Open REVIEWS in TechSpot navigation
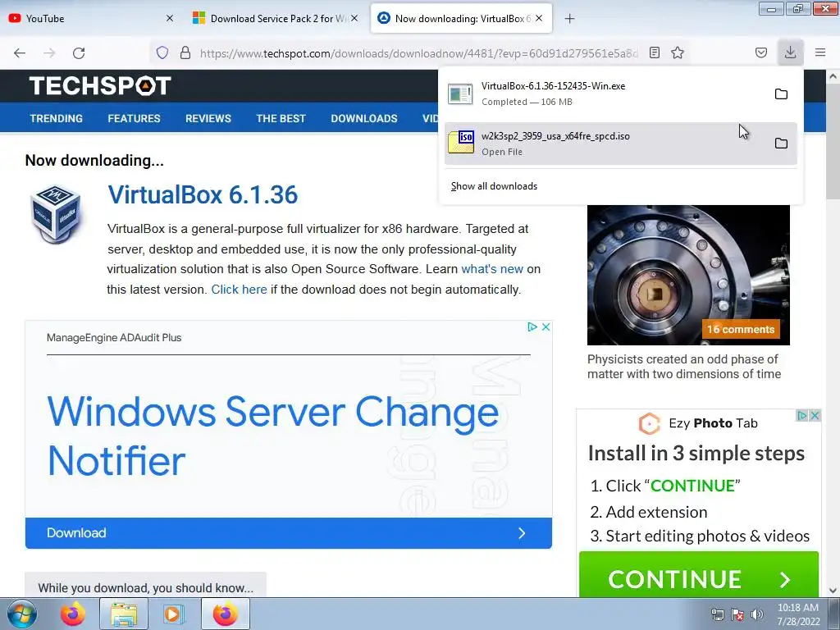 click(x=208, y=118)
